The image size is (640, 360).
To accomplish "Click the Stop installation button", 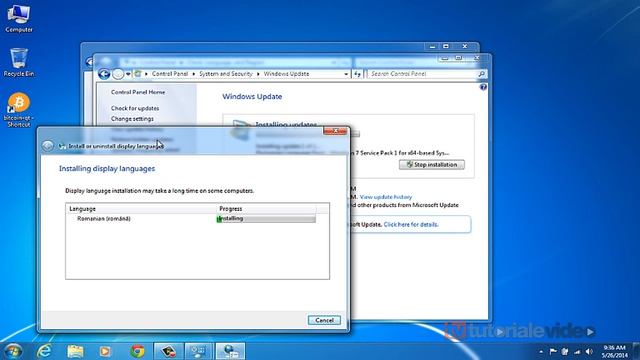I will pyautogui.click(x=431, y=164).
